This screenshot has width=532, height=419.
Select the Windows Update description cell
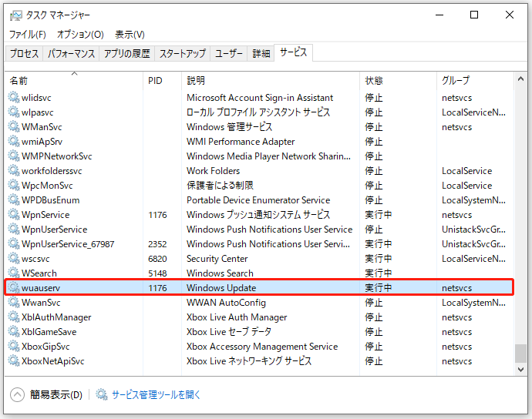click(x=221, y=288)
